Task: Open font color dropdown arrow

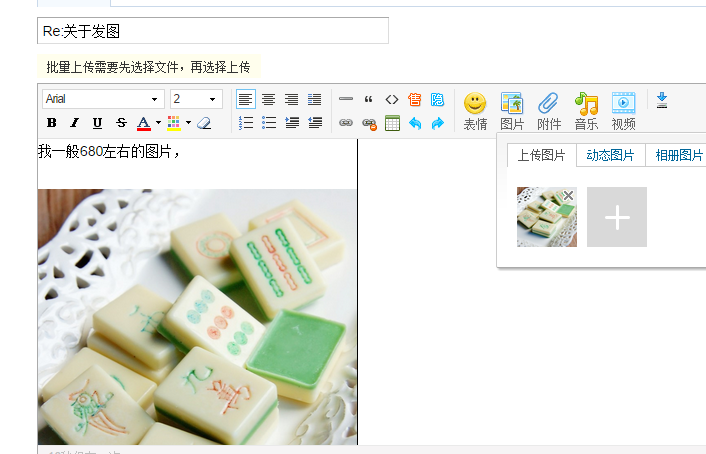Action: (x=158, y=123)
